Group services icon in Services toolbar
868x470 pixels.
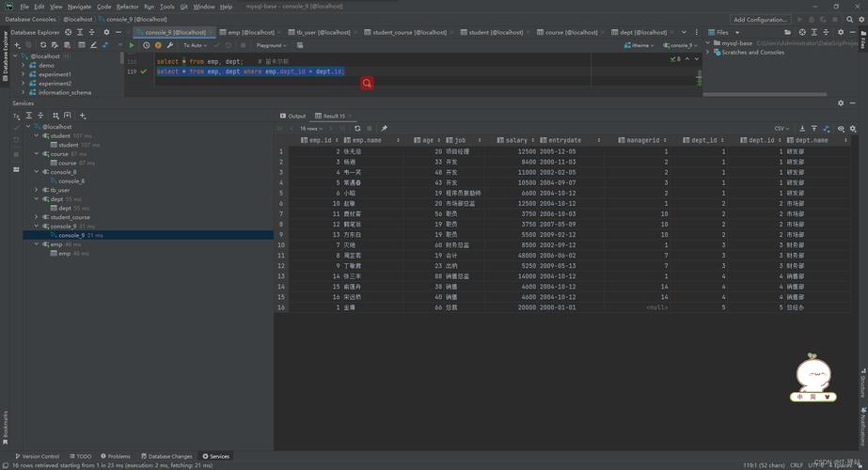pyautogui.click(x=55, y=116)
